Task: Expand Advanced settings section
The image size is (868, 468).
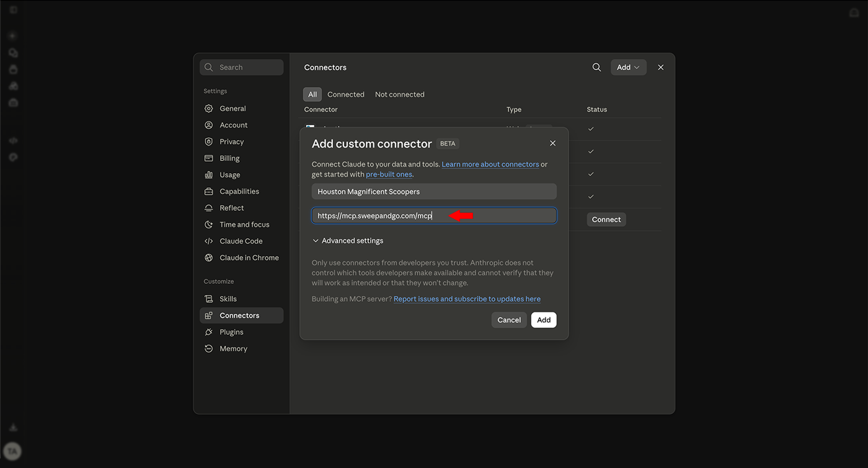Action: click(348, 241)
